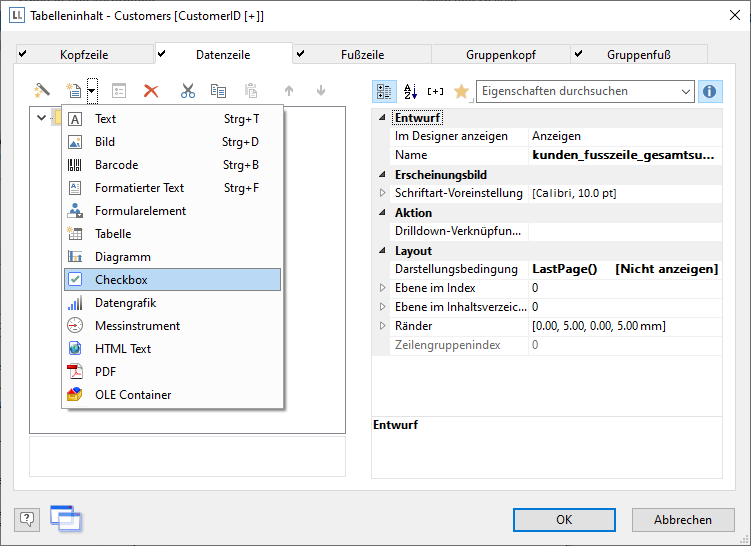Click the OK button
This screenshot has width=751, height=546.
coord(564,520)
